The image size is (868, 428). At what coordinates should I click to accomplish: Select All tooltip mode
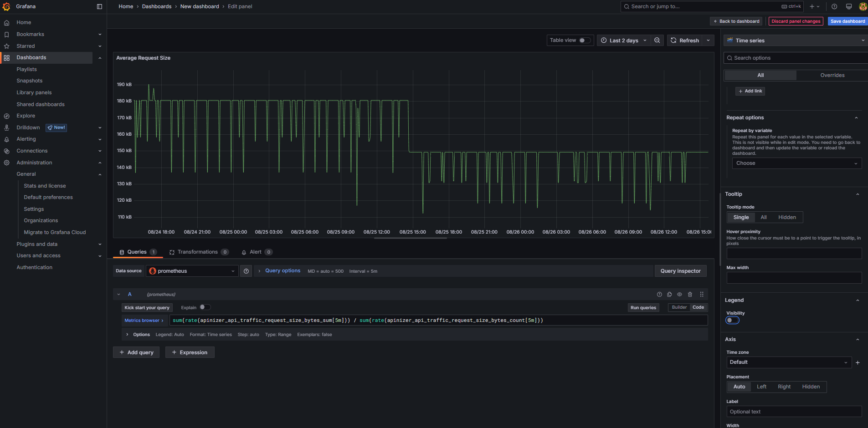coord(764,218)
